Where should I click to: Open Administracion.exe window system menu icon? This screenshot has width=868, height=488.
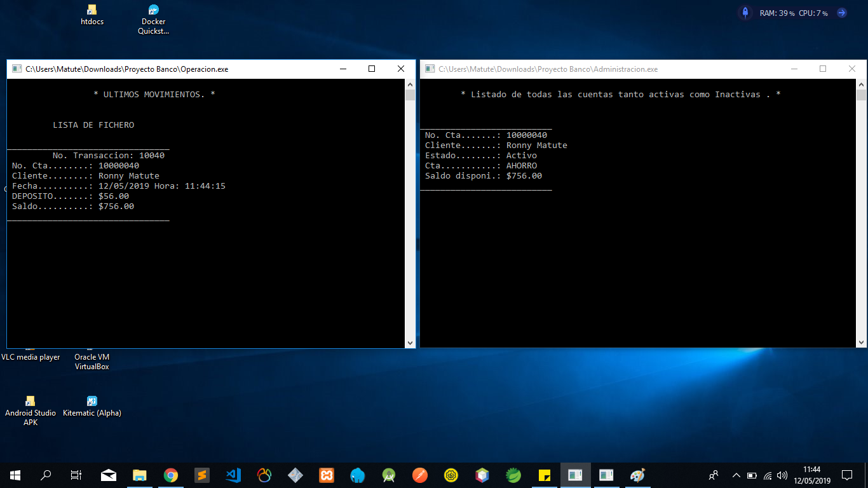[430, 69]
